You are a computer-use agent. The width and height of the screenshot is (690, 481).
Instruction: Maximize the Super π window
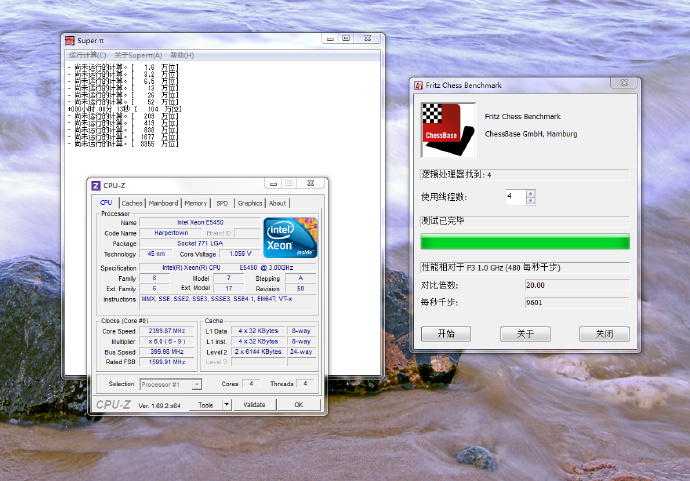346,40
